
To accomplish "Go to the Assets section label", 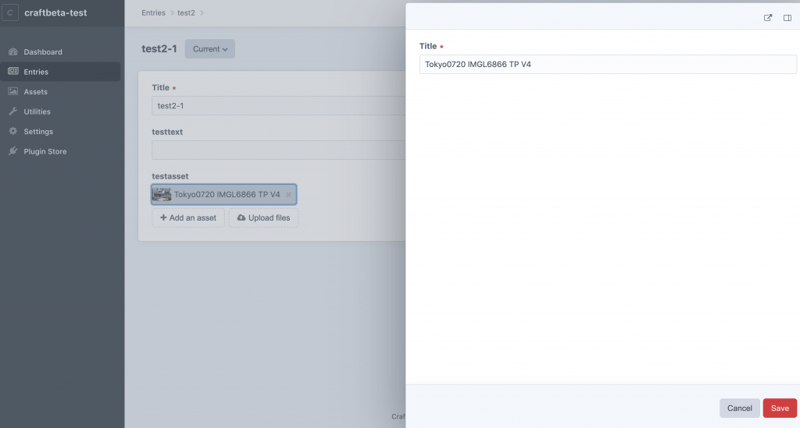I will click(x=36, y=92).
